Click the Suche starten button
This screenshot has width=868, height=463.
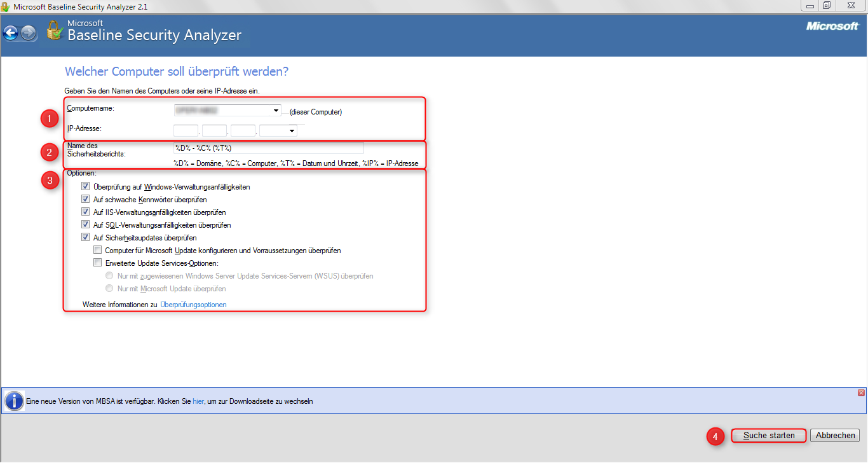tap(769, 436)
